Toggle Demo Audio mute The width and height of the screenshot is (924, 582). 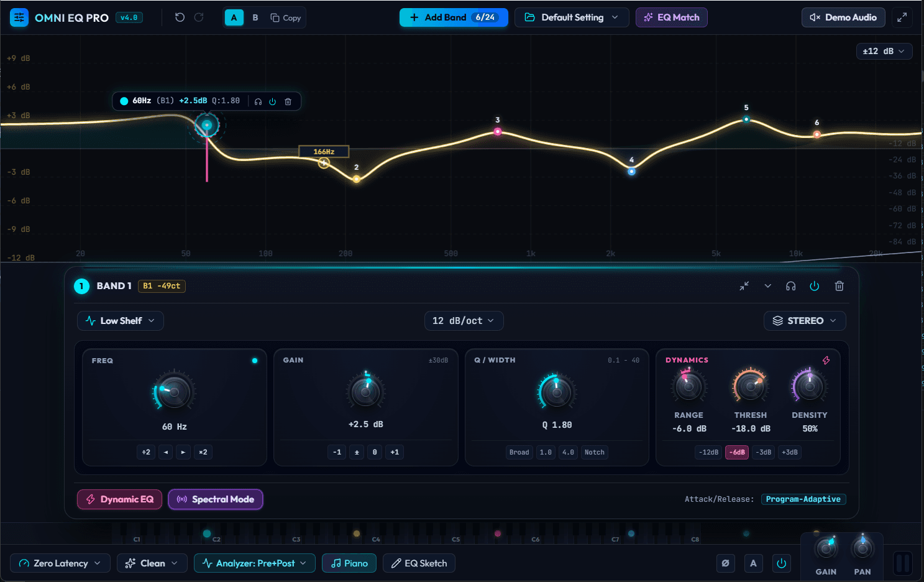pos(843,17)
